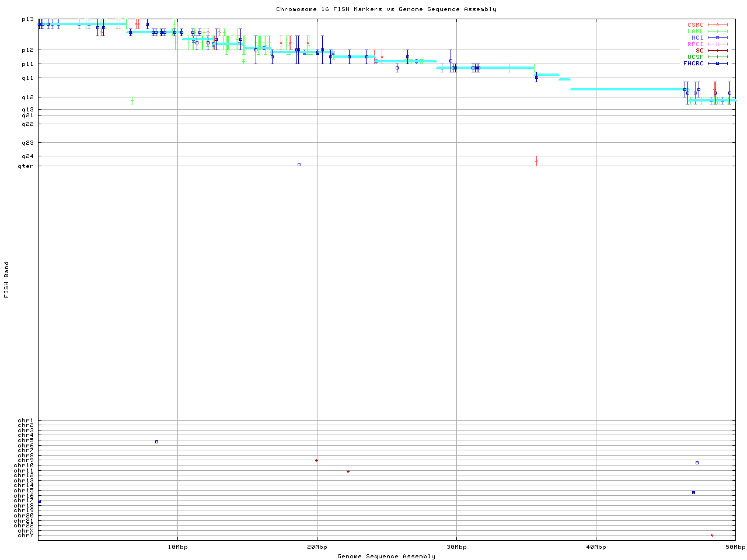This screenshot has height=560, width=747.
Task: Click the blue square marker at chr17 on the left axis
Action: click(x=39, y=501)
